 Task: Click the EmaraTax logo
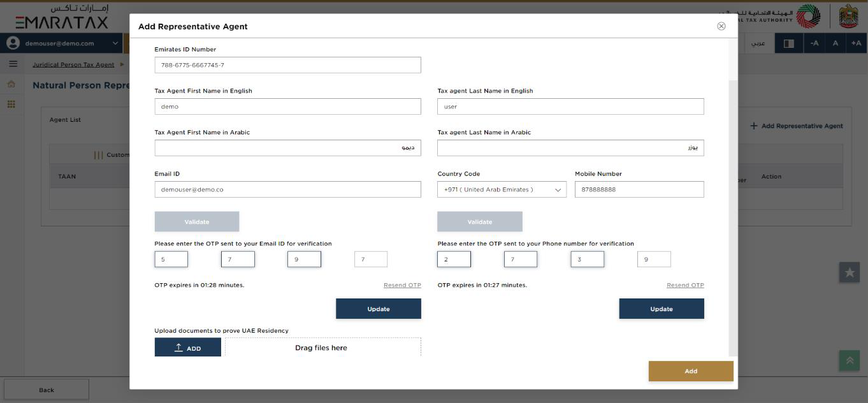[x=62, y=17]
